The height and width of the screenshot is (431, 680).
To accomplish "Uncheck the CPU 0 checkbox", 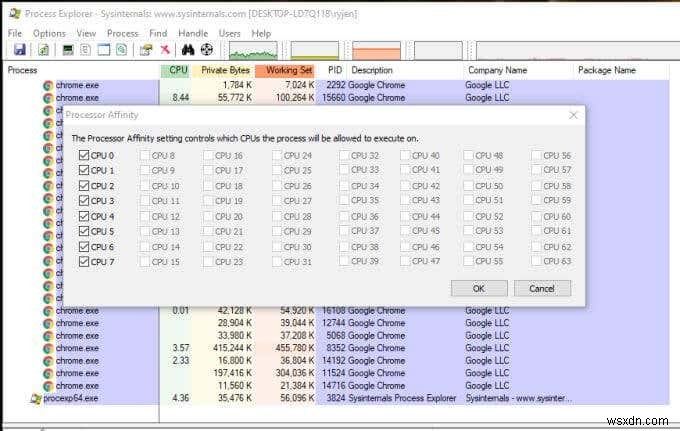I will tap(84, 155).
